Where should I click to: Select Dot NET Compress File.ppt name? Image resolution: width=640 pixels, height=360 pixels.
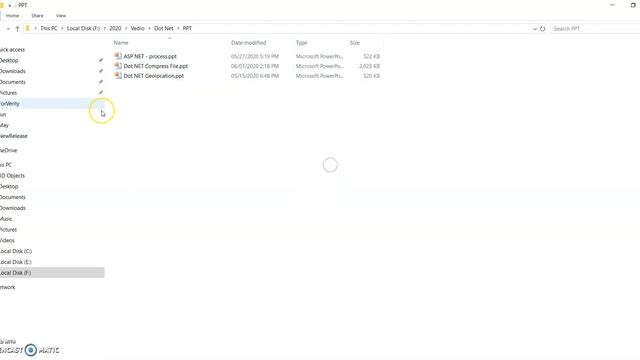156,66
